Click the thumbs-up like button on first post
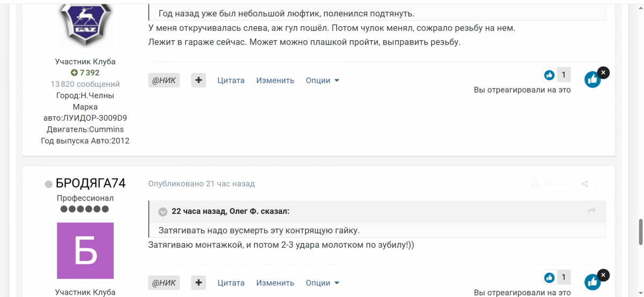This screenshot has width=644, height=297. tap(592, 80)
